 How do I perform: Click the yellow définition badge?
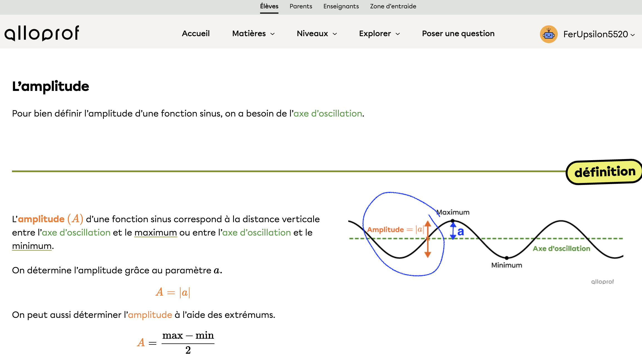pyautogui.click(x=605, y=172)
